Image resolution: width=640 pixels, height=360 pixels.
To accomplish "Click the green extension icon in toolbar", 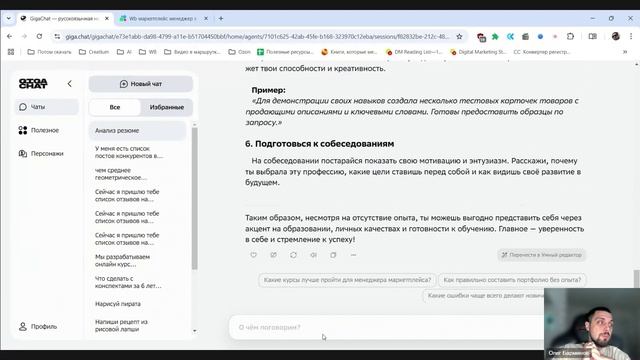I will click(495, 37).
